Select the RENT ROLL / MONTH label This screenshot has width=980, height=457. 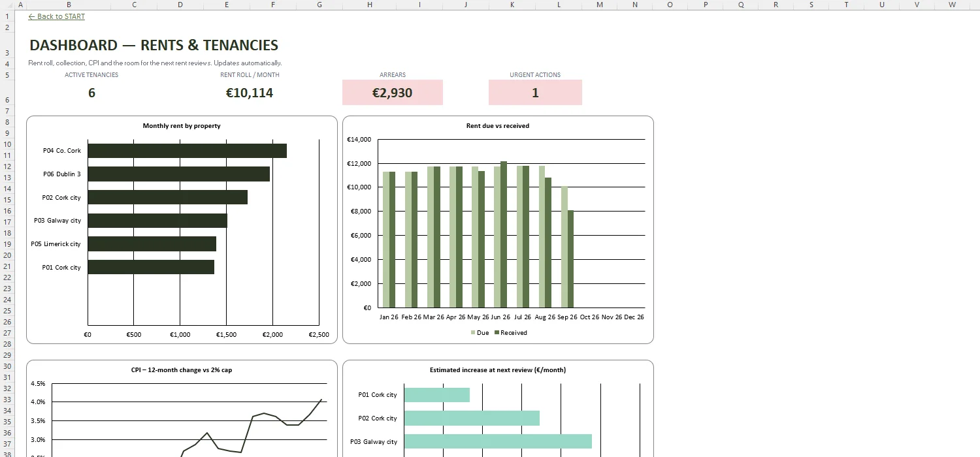[x=250, y=74]
